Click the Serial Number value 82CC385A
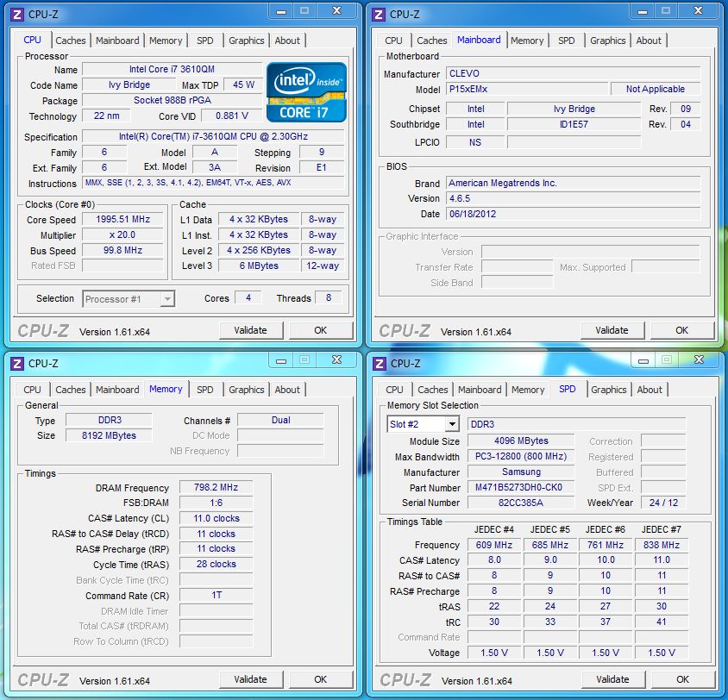 521,503
